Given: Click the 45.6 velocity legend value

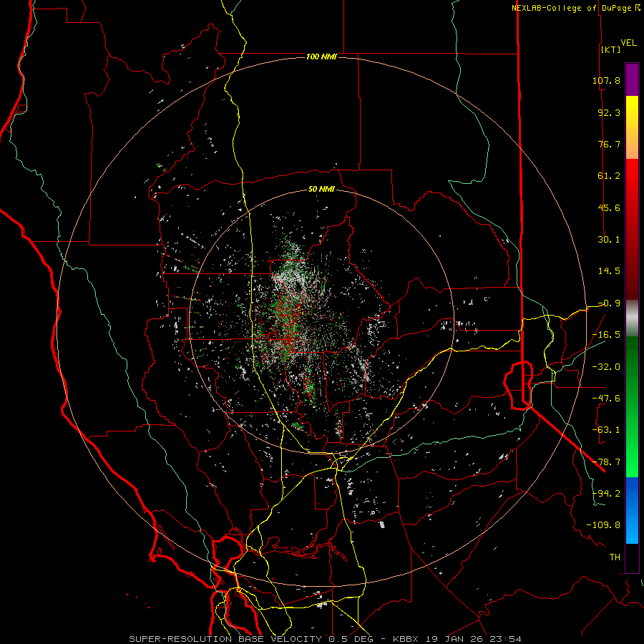Looking at the screenshot, I should click(609, 208).
